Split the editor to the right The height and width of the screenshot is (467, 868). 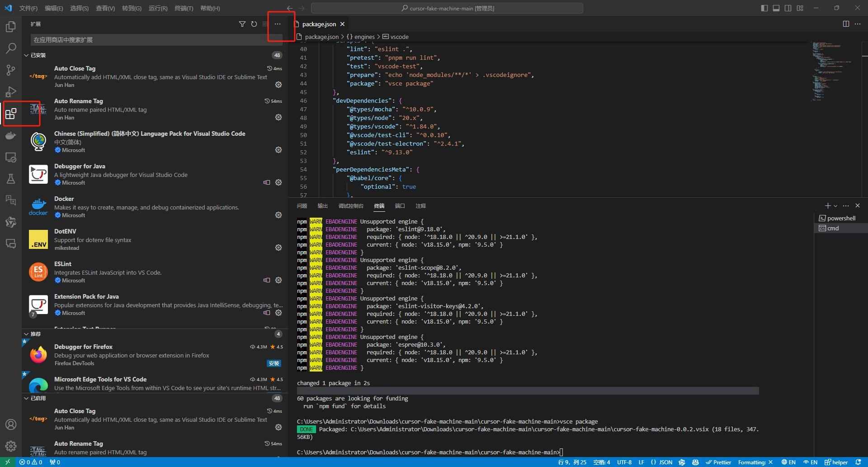[x=846, y=24]
